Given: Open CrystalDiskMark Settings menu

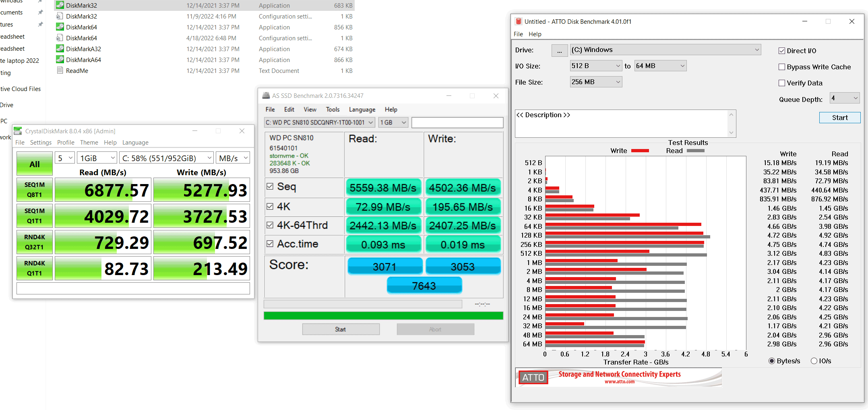Looking at the screenshot, I should tap(41, 143).
